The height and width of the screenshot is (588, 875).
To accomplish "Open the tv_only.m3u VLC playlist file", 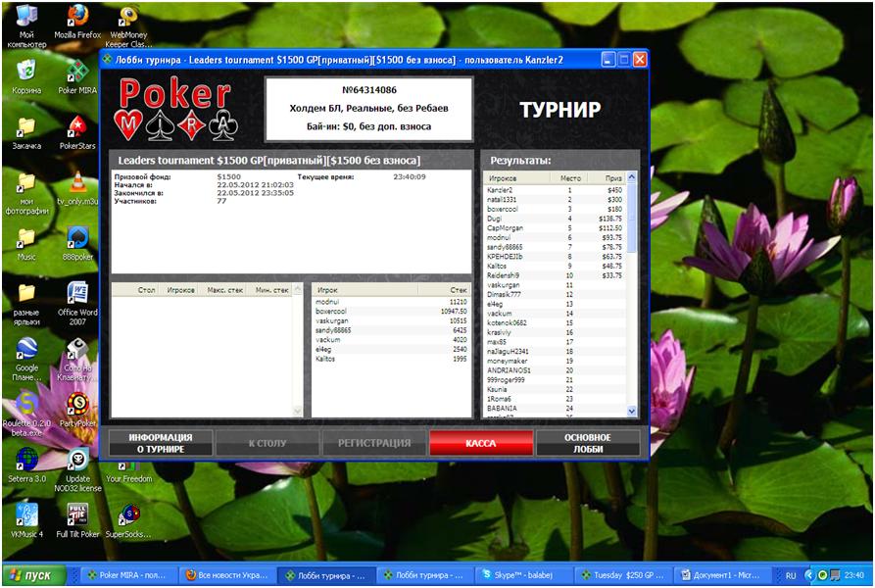I will 77,182.
